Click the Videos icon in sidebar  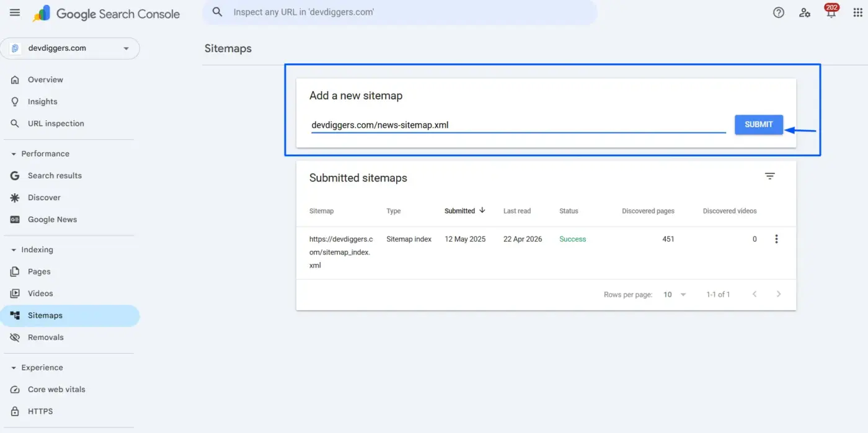click(15, 294)
